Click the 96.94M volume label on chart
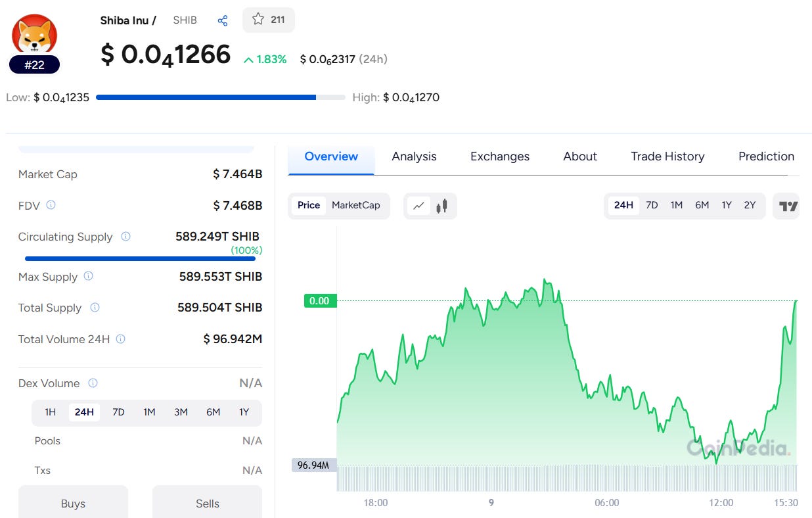The image size is (812, 518). [x=314, y=465]
